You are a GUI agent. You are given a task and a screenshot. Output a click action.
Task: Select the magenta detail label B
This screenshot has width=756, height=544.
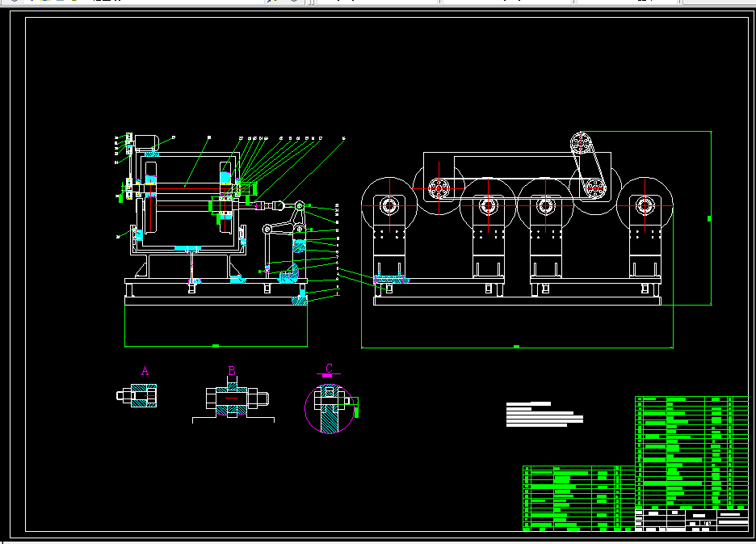tap(232, 371)
